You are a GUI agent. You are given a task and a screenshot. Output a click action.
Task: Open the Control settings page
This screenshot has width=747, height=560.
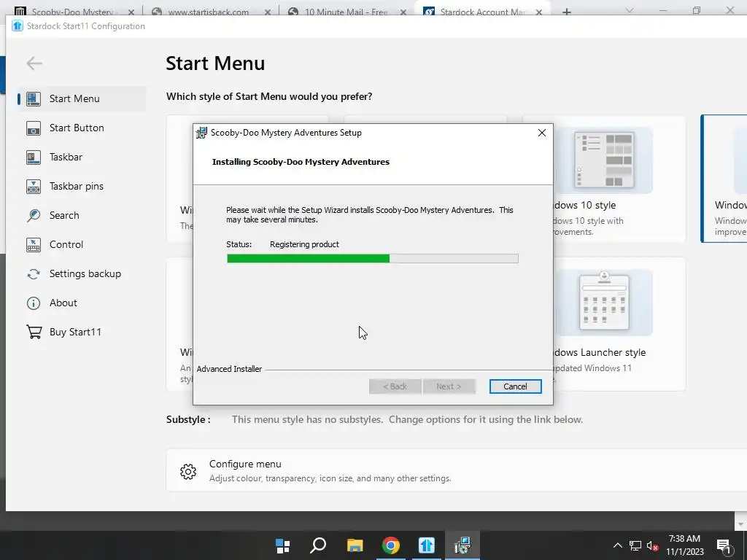coord(66,244)
